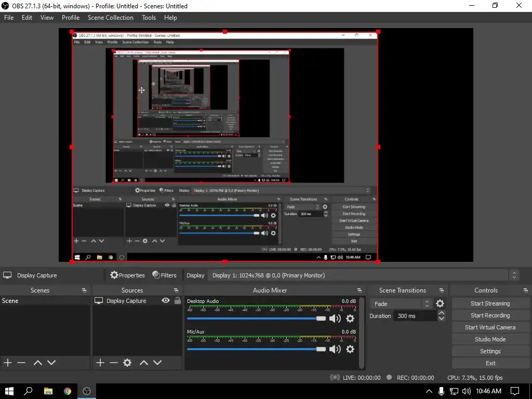Open the Fade transition dropdown
Screen dimensions: 532x399
point(401,303)
